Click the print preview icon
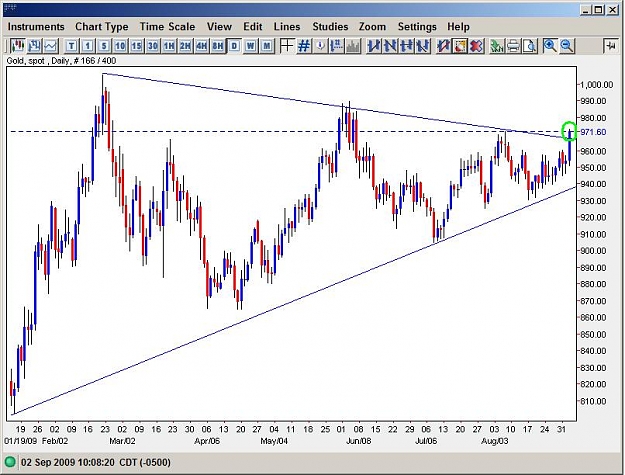This screenshot has width=625, height=475. tap(530, 46)
